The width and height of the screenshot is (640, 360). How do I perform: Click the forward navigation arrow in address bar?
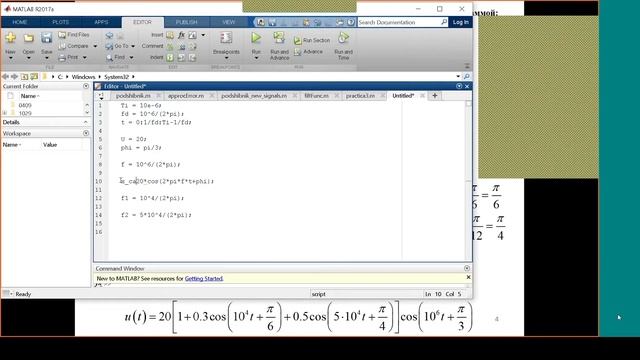(15, 77)
